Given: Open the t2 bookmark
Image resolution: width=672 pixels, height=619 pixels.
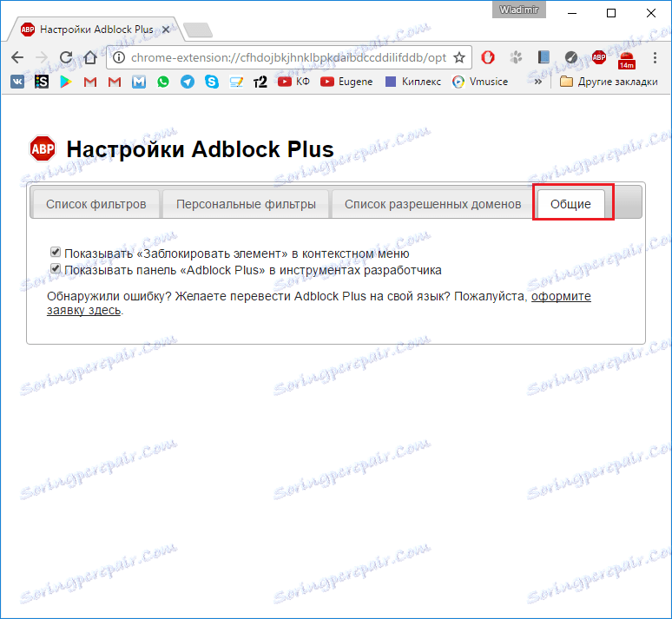Looking at the screenshot, I should (260, 82).
